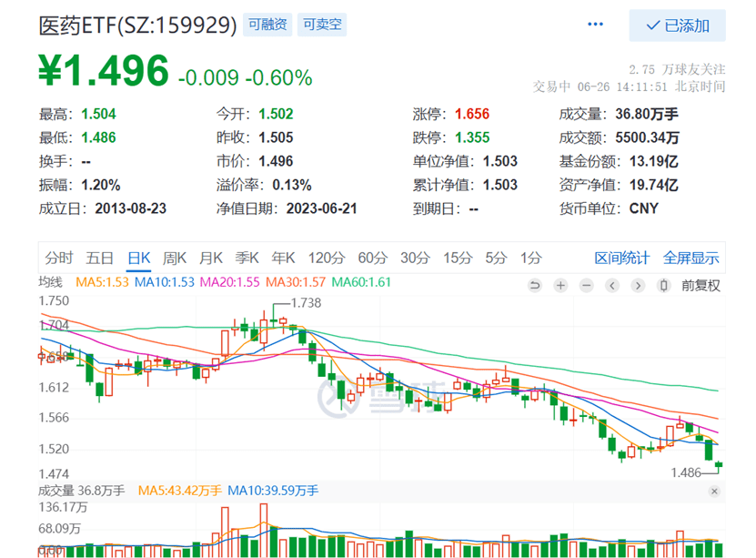
Task: Click the current price ¥1.496
Action: point(104,71)
